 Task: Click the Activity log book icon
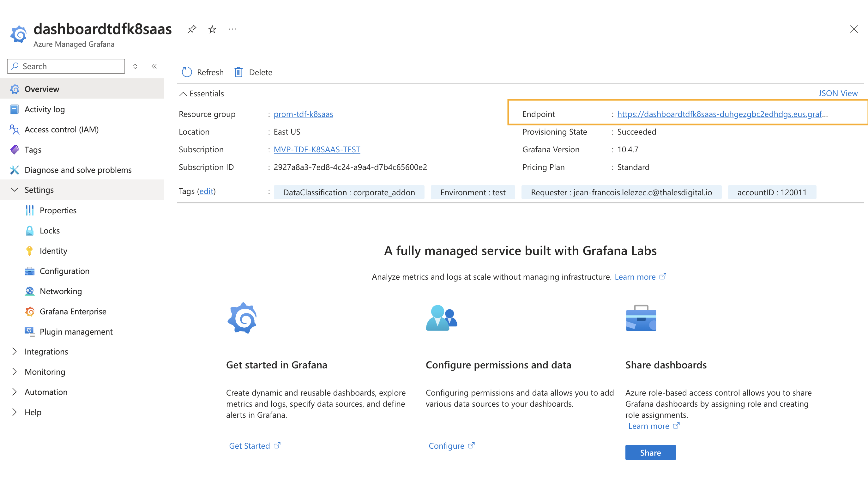(x=15, y=109)
